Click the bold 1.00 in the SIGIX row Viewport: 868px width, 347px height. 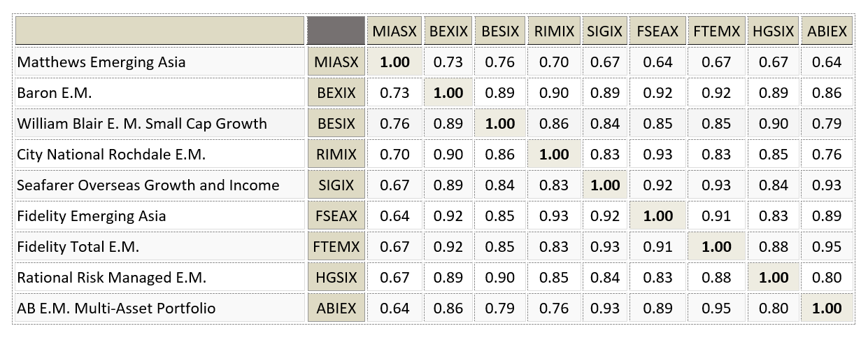[605, 185]
